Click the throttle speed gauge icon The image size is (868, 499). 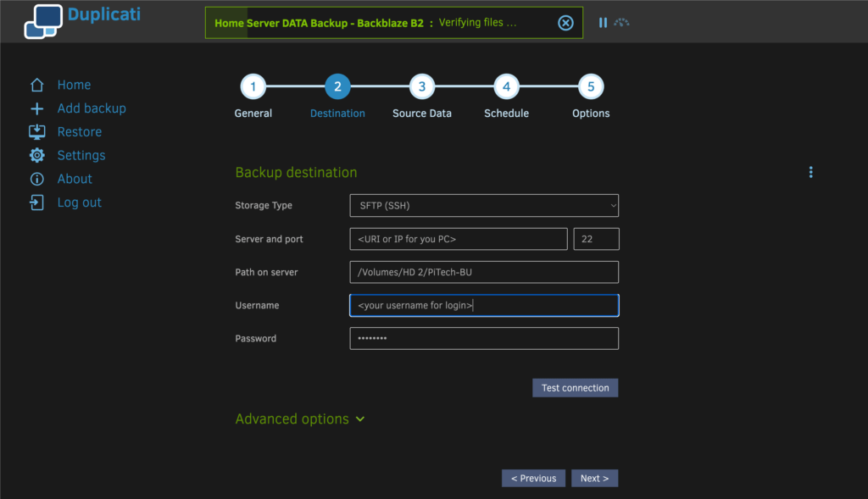click(622, 23)
